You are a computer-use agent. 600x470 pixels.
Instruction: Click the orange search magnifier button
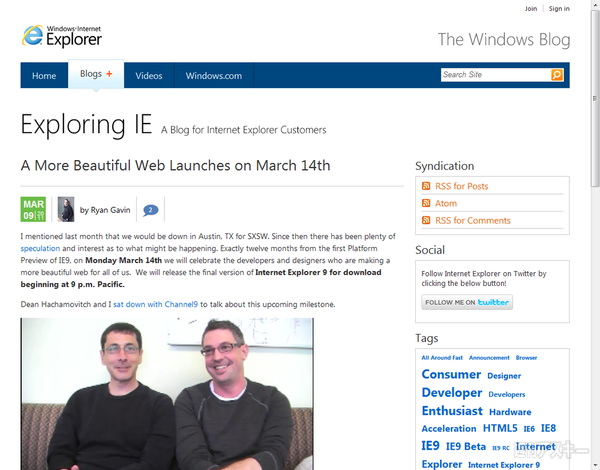tap(557, 75)
